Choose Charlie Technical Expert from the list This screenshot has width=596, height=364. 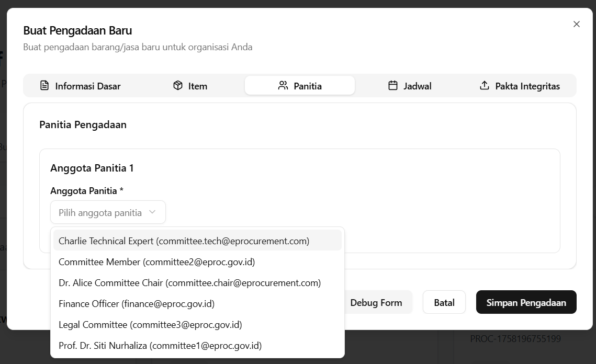point(184,241)
